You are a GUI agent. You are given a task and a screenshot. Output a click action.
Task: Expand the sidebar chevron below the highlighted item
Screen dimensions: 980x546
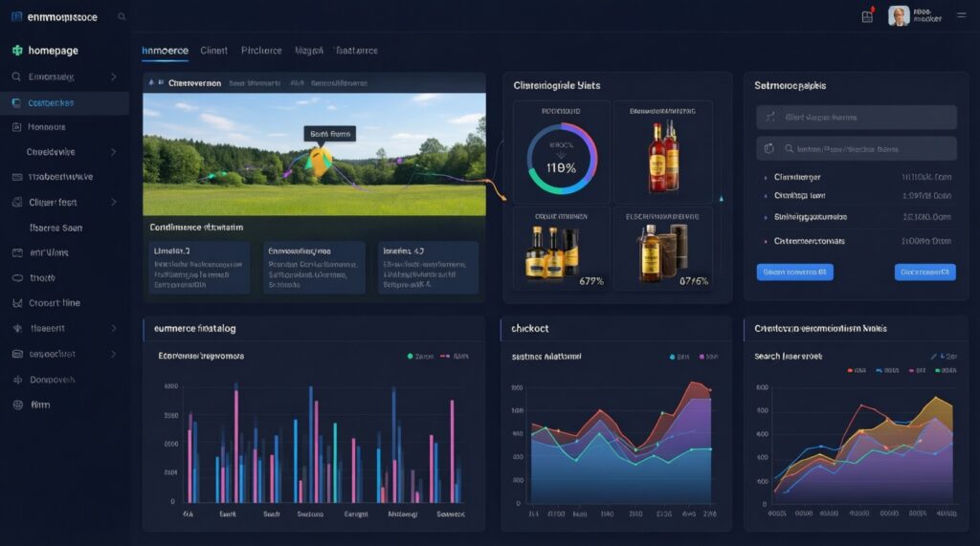click(114, 152)
